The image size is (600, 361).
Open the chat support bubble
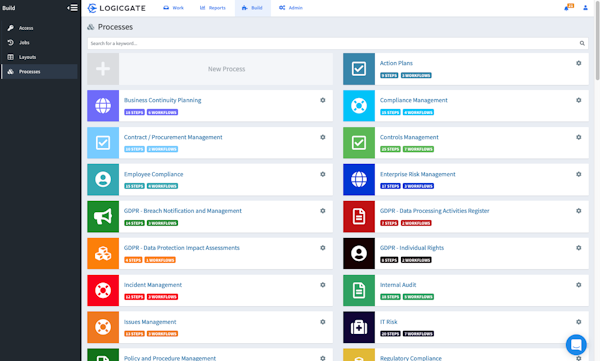click(x=576, y=345)
